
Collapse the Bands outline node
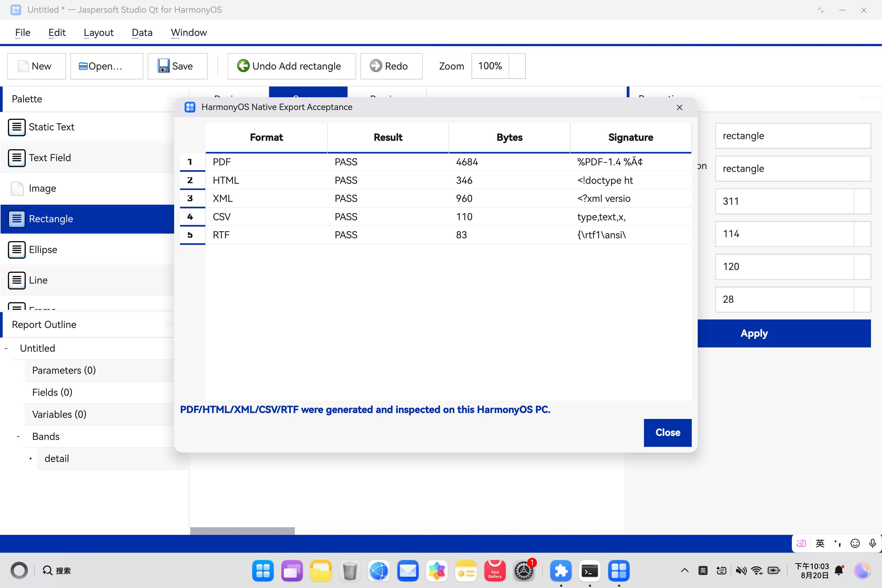click(x=18, y=436)
